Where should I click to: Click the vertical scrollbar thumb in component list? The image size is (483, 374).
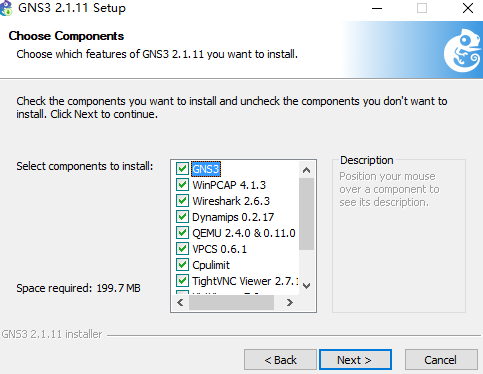pyautogui.click(x=307, y=214)
